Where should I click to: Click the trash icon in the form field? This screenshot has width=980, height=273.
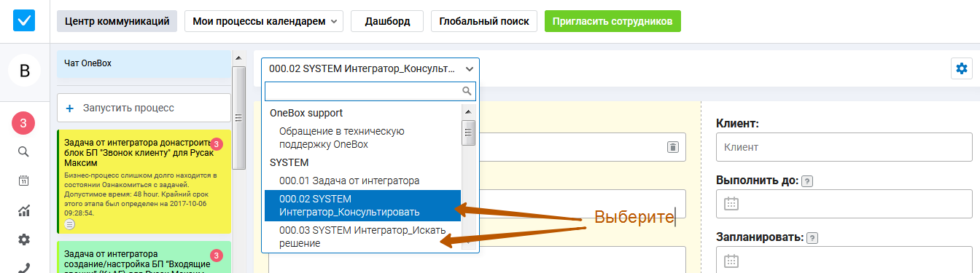coord(672,147)
